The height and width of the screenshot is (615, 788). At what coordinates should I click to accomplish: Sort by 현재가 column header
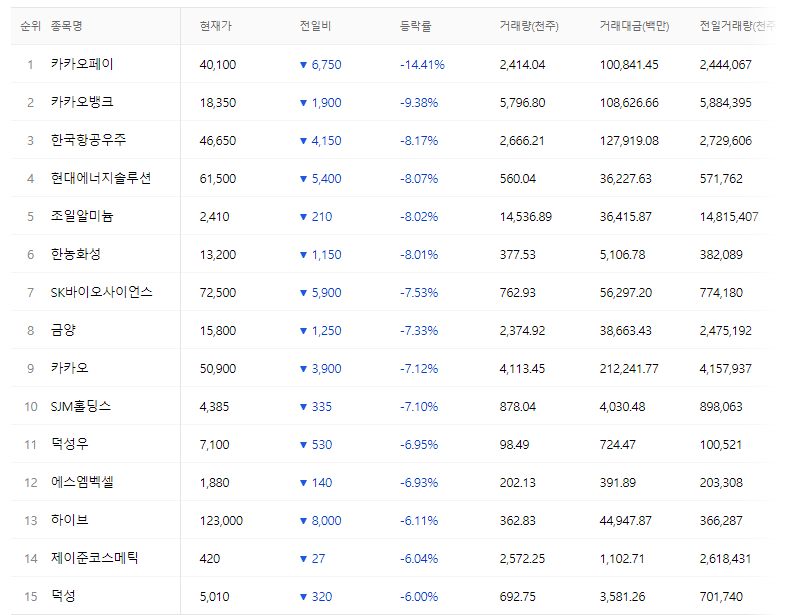pos(215,26)
